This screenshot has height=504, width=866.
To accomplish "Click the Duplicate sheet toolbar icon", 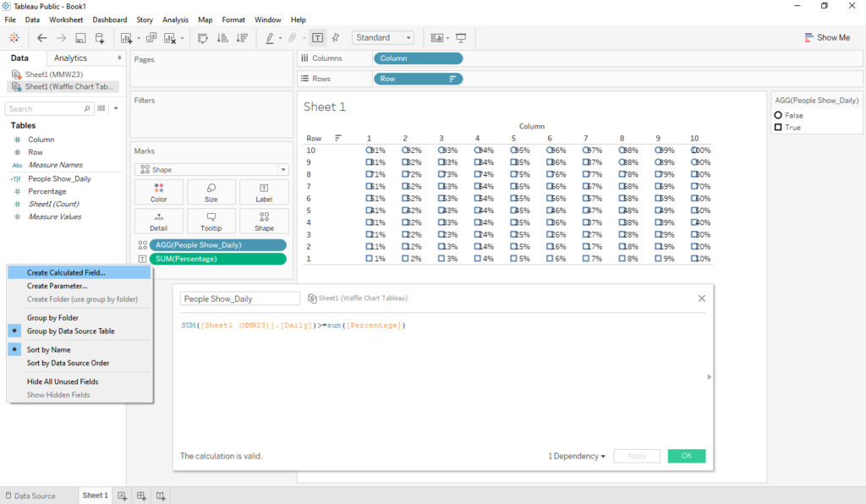I will [151, 37].
